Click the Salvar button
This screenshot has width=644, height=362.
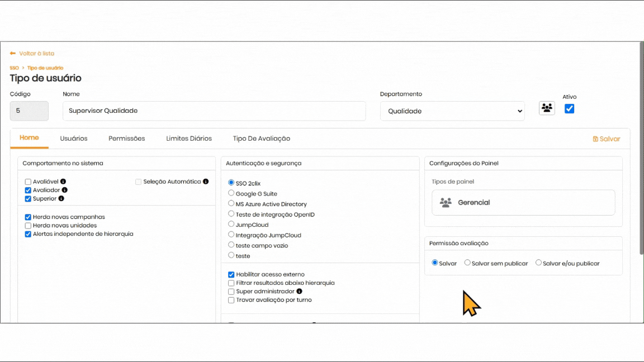coord(607,139)
